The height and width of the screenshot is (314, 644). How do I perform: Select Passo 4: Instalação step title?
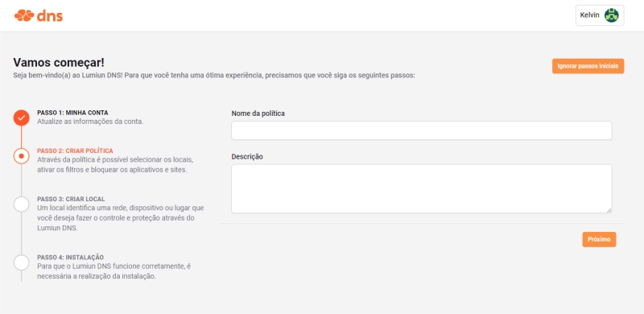[71, 258]
